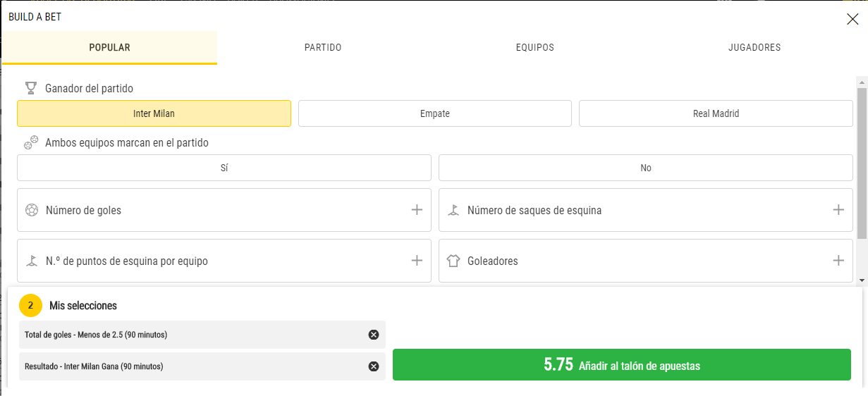Click the ball icon in Número de goles
Screen dimensions: 868x396
point(31,210)
